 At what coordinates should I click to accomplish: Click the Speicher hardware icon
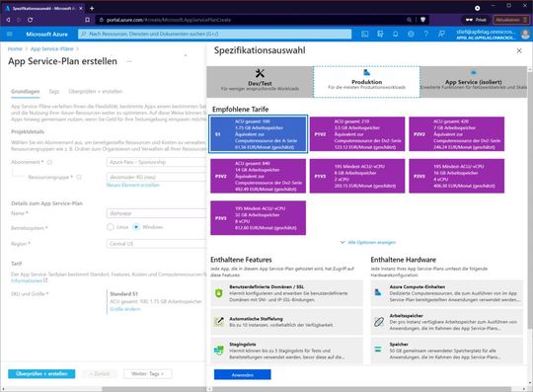coord(378,349)
